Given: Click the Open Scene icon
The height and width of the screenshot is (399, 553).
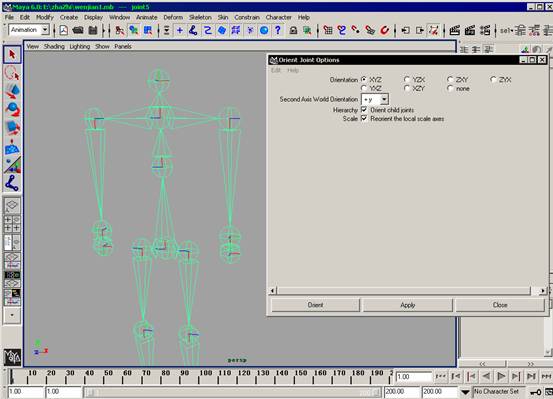Looking at the screenshot, I should click(x=78, y=30).
